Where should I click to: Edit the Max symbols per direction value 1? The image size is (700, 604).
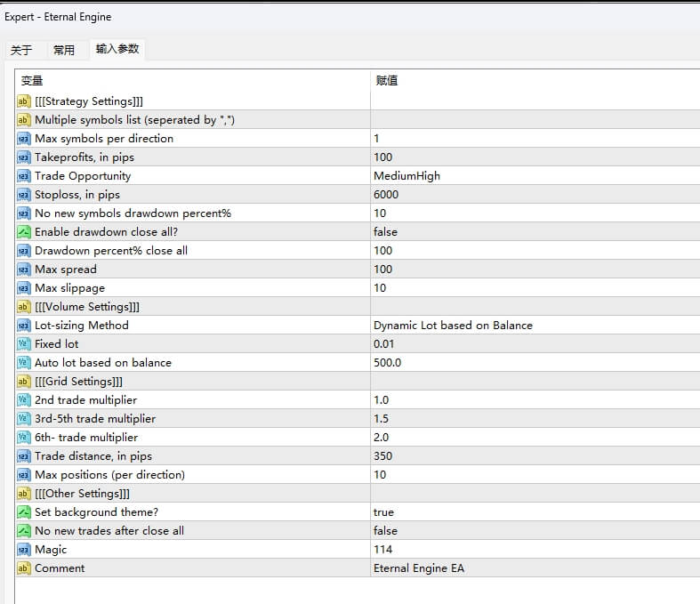pos(376,139)
